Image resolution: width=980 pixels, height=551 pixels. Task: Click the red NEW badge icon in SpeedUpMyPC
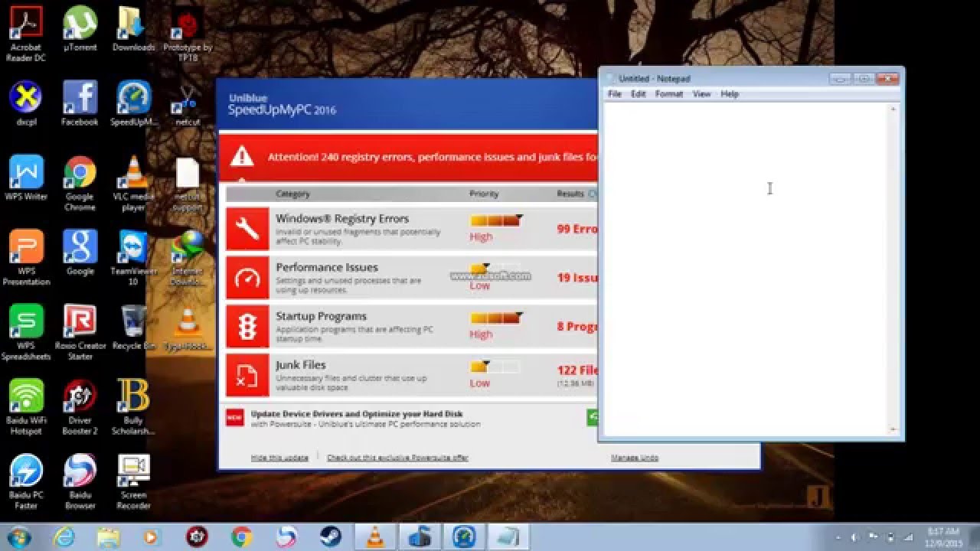pyautogui.click(x=234, y=418)
